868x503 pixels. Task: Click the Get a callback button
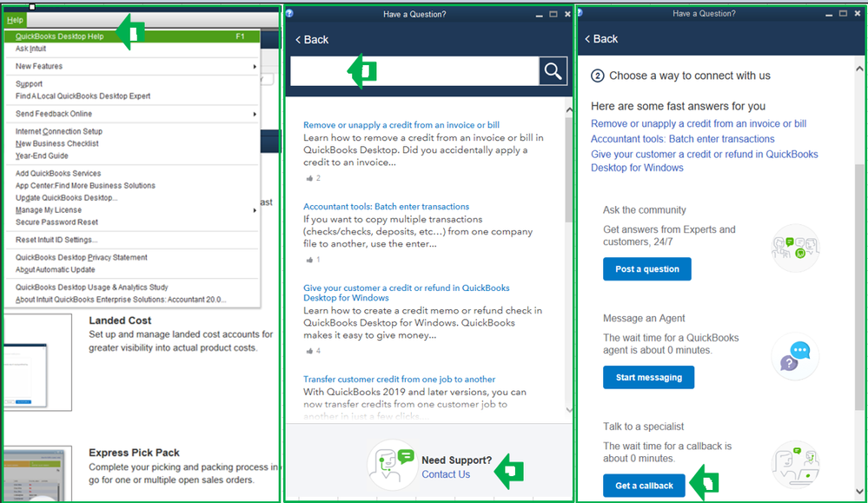(645, 486)
